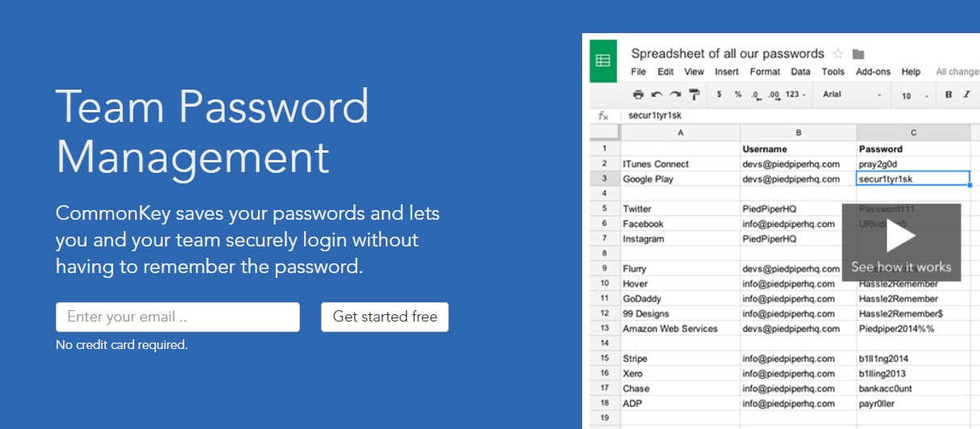
Task: Open the Add-ons menu
Action: (873, 72)
